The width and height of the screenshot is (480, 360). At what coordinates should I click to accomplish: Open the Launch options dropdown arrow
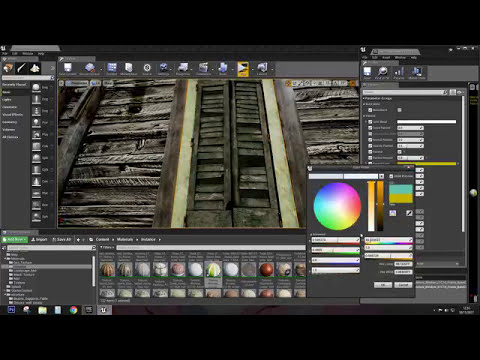pos(272,69)
